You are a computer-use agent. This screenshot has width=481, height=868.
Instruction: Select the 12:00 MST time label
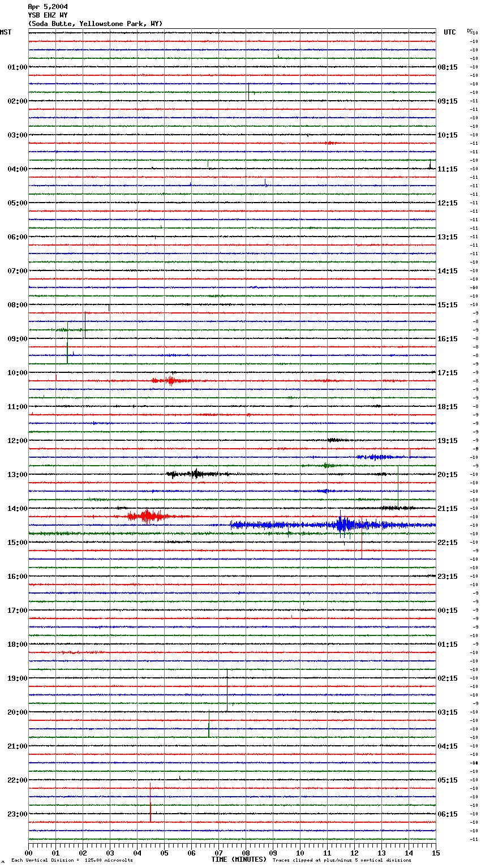point(17,441)
